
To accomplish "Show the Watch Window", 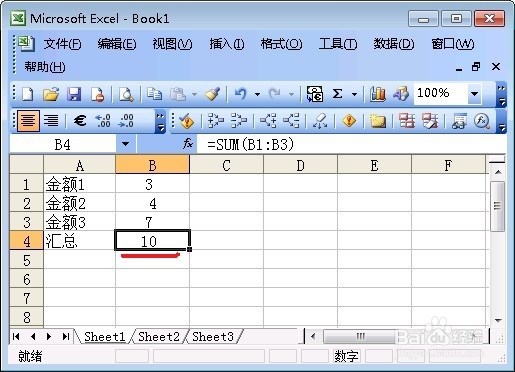I will coord(459,121).
